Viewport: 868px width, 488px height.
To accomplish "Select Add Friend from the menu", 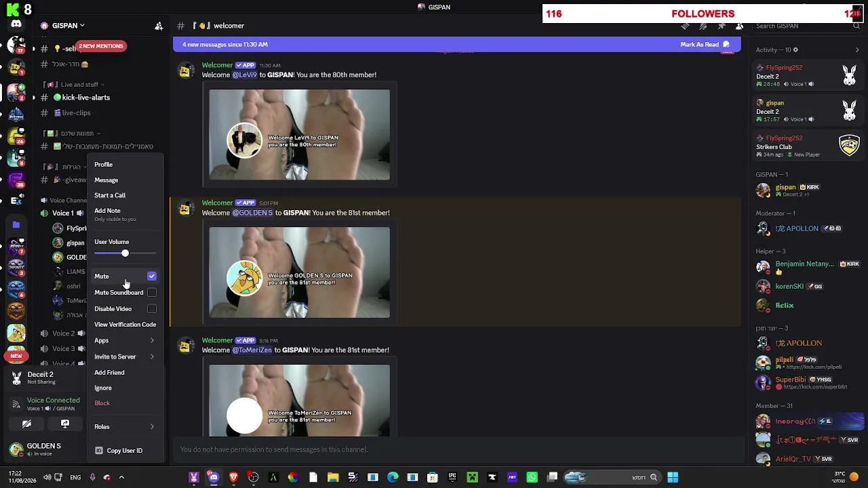I will [x=125, y=372].
